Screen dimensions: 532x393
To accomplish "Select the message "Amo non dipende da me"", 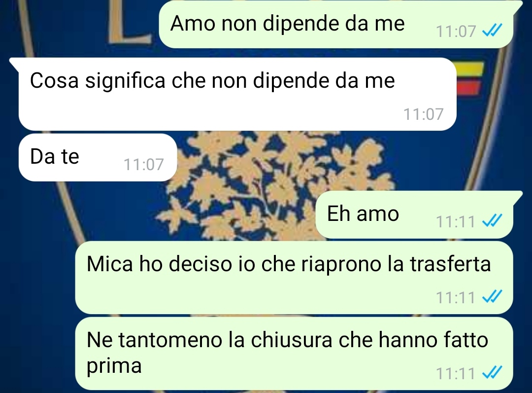I will (x=336, y=24).
